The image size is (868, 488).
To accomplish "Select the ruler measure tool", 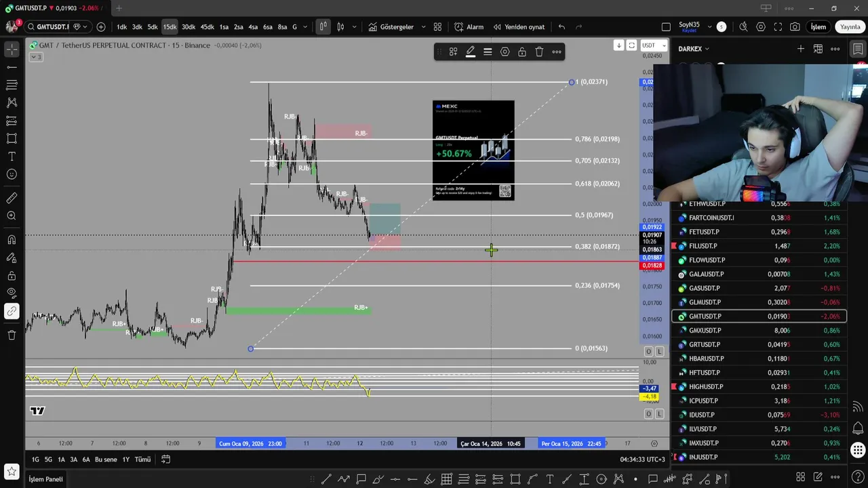I will (12, 198).
